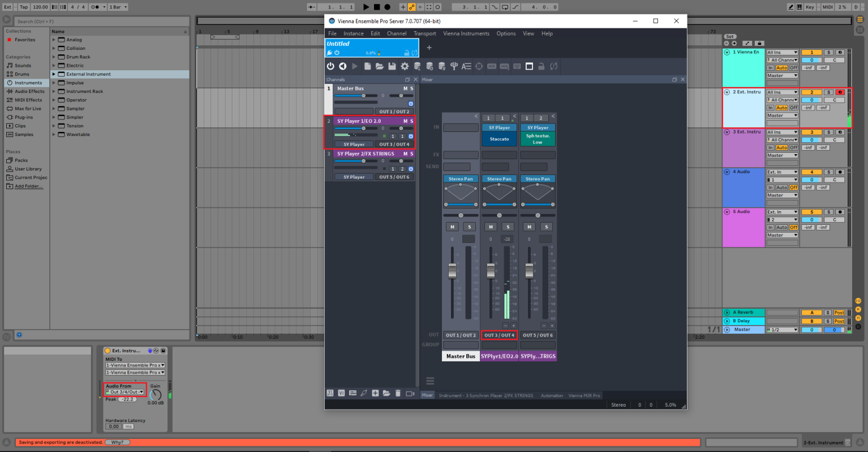This screenshot has height=452, width=868.
Task: Click the Why? button in status bar
Action: [117, 442]
